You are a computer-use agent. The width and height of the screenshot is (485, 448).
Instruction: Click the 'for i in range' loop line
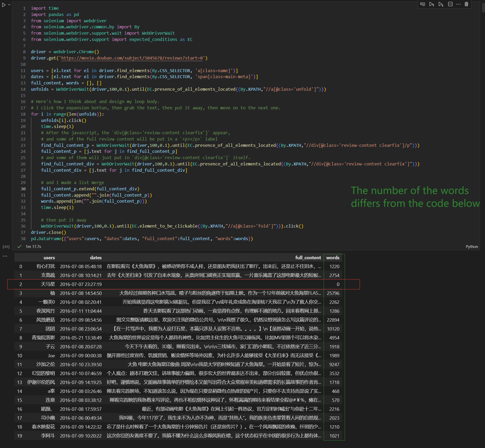point(67,114)
